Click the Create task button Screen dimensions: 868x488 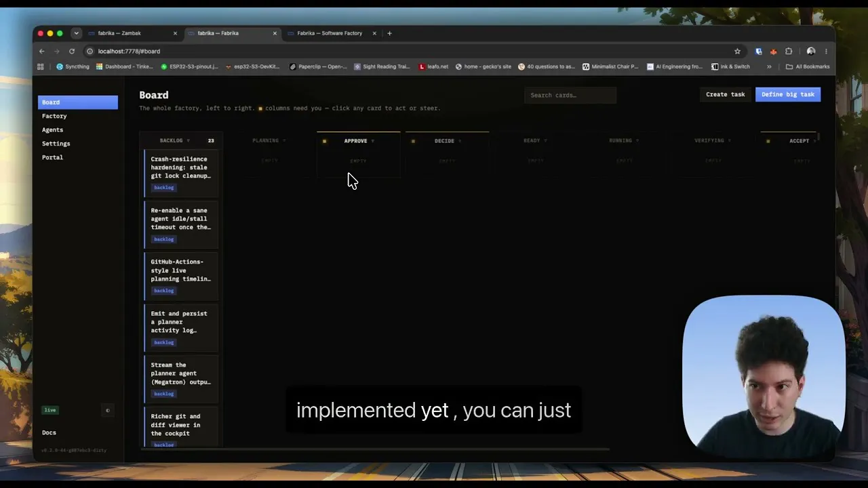coord(725,94)
